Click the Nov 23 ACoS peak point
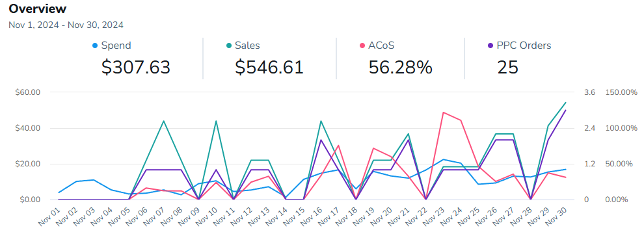The width and height of the screenshot is (644, 234). pyautogui.click(x=443, y=112)
